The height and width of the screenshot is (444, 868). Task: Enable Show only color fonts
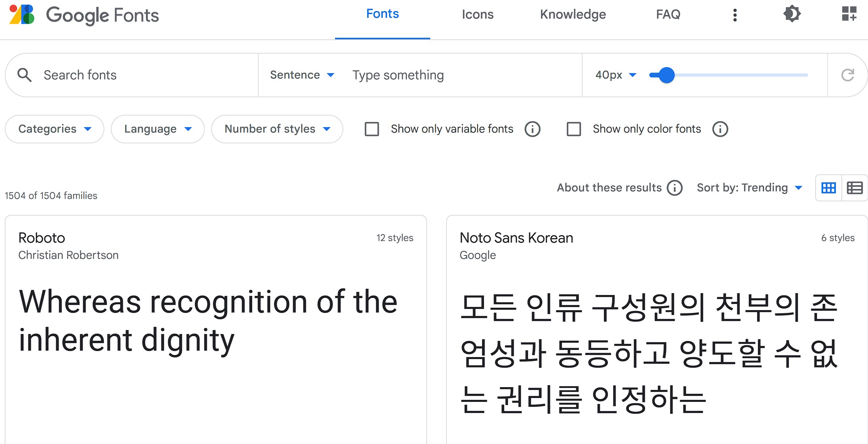click(x=574, y=129)
